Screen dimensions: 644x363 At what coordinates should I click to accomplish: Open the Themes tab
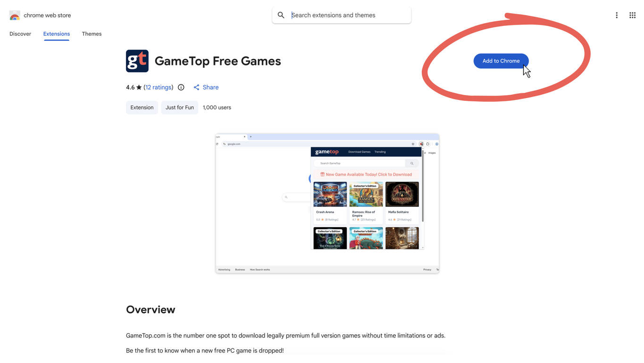coord(92,34)
